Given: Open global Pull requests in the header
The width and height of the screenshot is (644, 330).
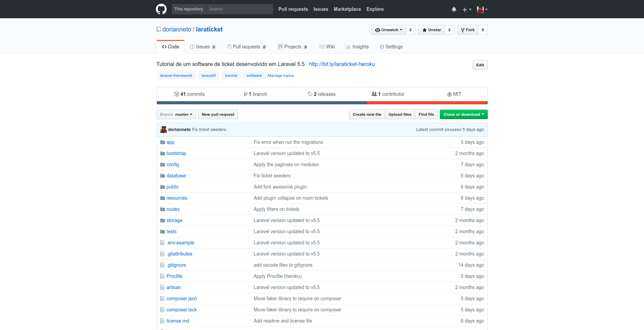Looking at the screenshot, I should tap(293, 9).
